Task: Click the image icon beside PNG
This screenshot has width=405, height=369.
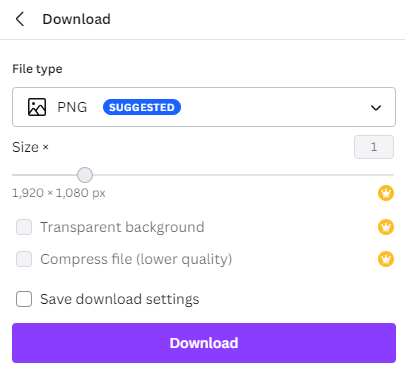Action: [x=37, y=107]
